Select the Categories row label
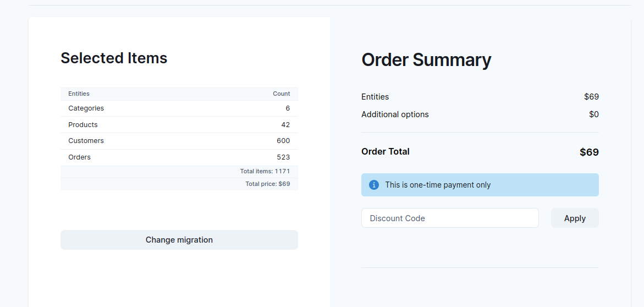Viewport: 644px width, 307px height. (x=86, y=108)
